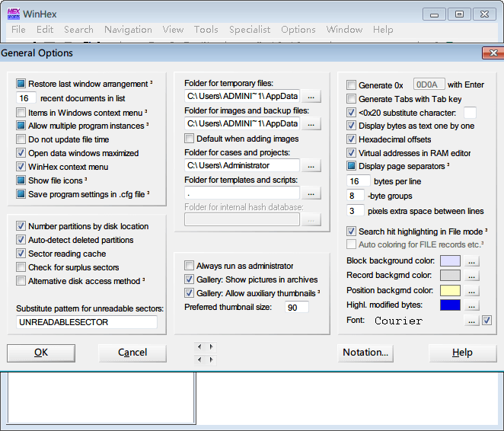Open the Specialist menu
This screenshot has width=504, height=431.
point(250,30)
